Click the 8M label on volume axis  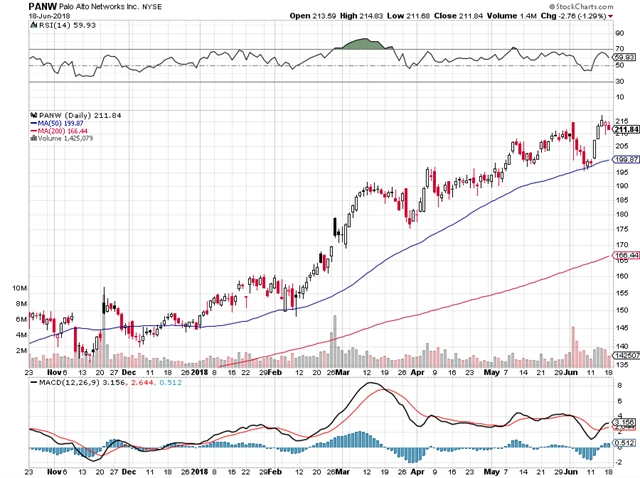21,304
